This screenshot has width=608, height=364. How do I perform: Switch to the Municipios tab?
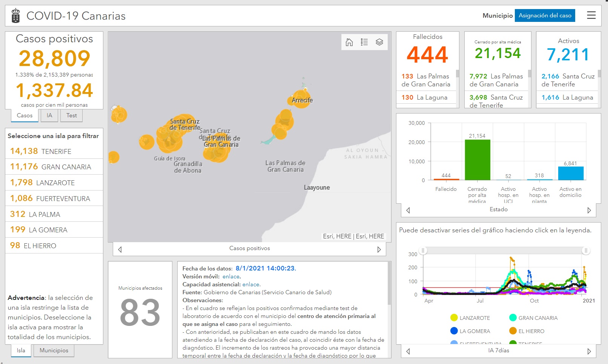(x=54, y=350)
